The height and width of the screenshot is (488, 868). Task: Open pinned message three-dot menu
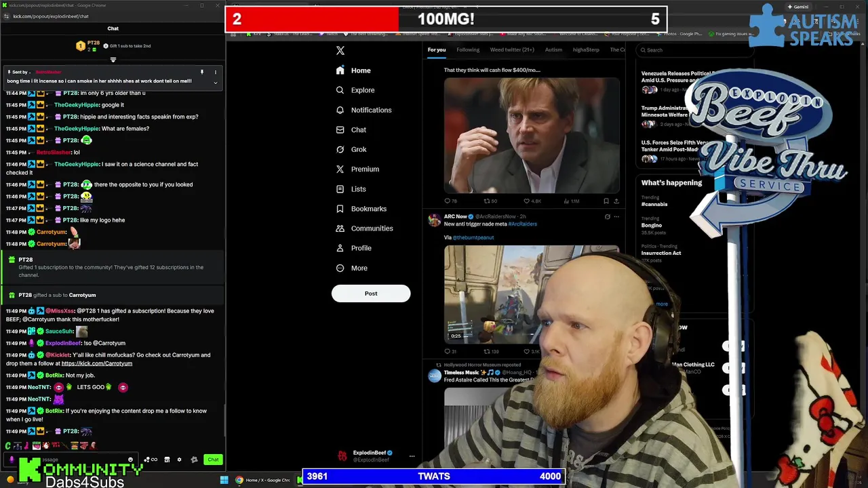pos(216,72)
